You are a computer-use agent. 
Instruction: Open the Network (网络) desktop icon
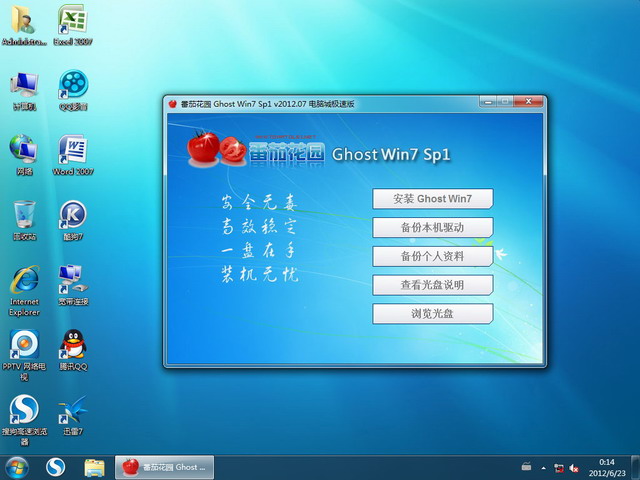[24, 155]
